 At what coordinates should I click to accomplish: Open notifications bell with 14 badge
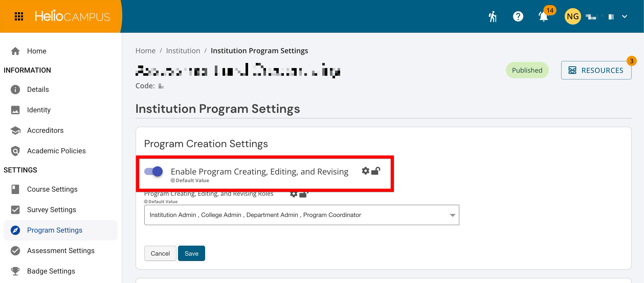coord(543,17)
